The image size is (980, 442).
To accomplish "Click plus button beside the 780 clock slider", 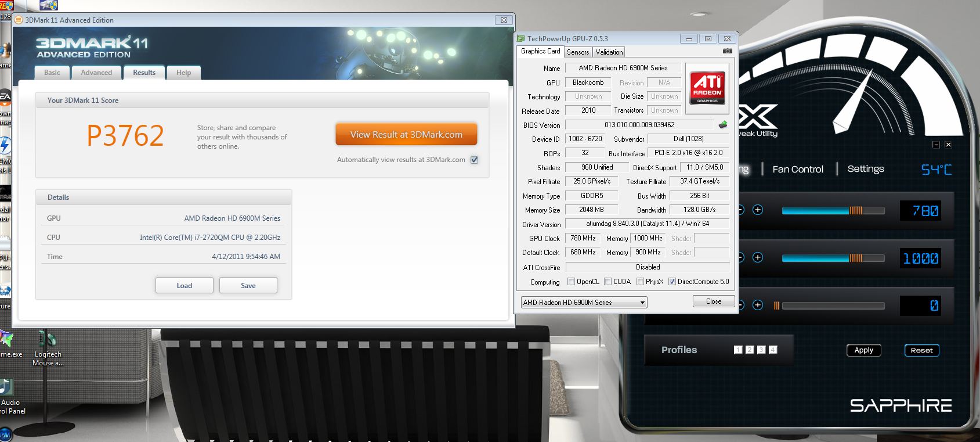I will pyautogui.click(x=758, y=210).
